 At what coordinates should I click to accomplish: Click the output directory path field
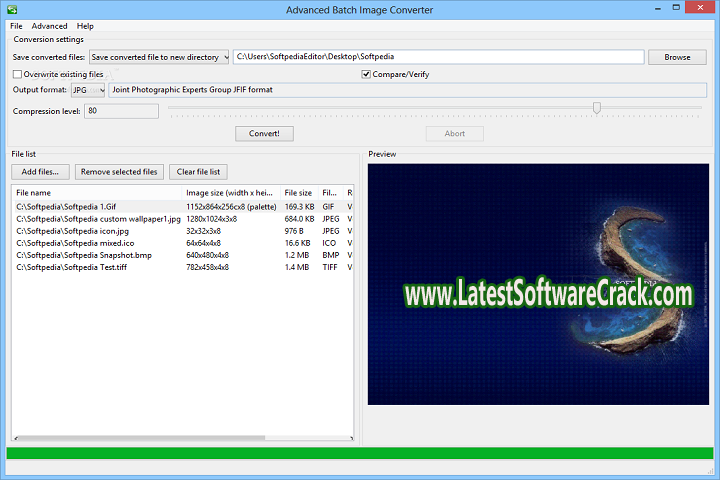click(439, 56)
